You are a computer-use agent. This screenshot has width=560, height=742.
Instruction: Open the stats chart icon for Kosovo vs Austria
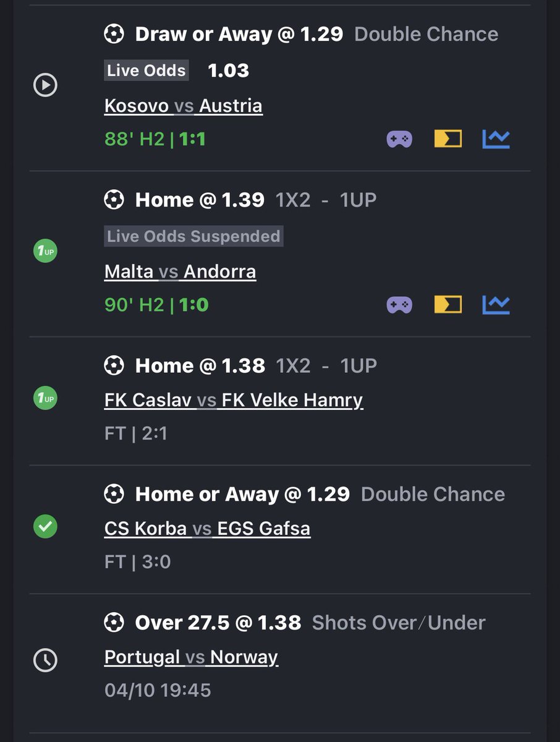496,139
